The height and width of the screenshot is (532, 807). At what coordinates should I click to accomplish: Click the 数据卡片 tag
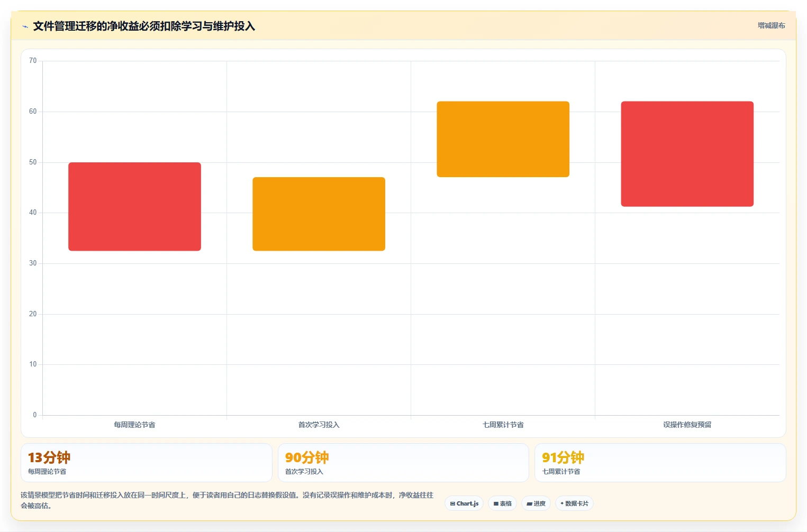tap(574, 503)
